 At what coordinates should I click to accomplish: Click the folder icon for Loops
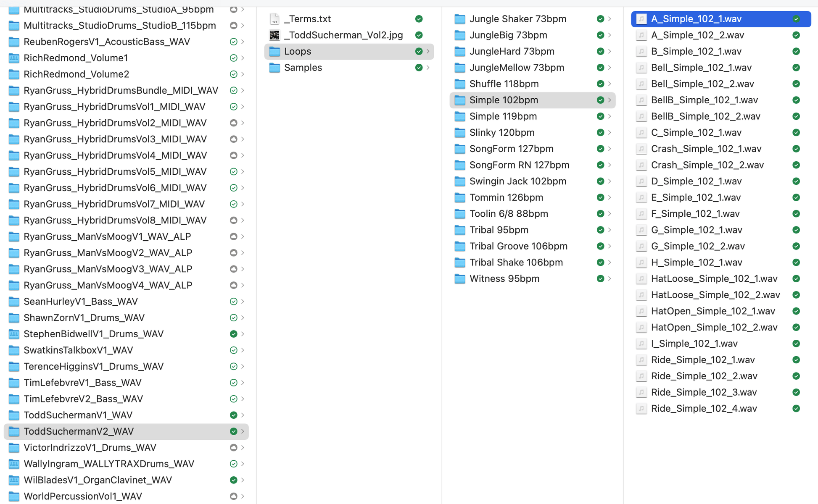tap(275, 51)
